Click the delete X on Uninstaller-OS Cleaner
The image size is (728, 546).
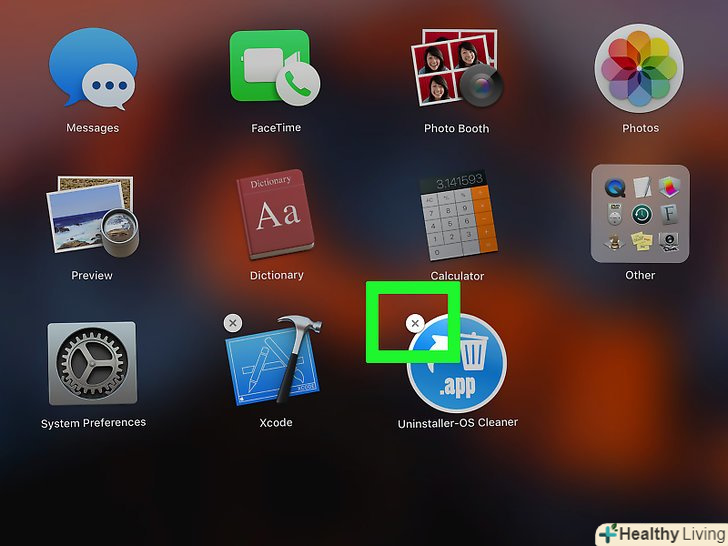click(x=415, y=323)
